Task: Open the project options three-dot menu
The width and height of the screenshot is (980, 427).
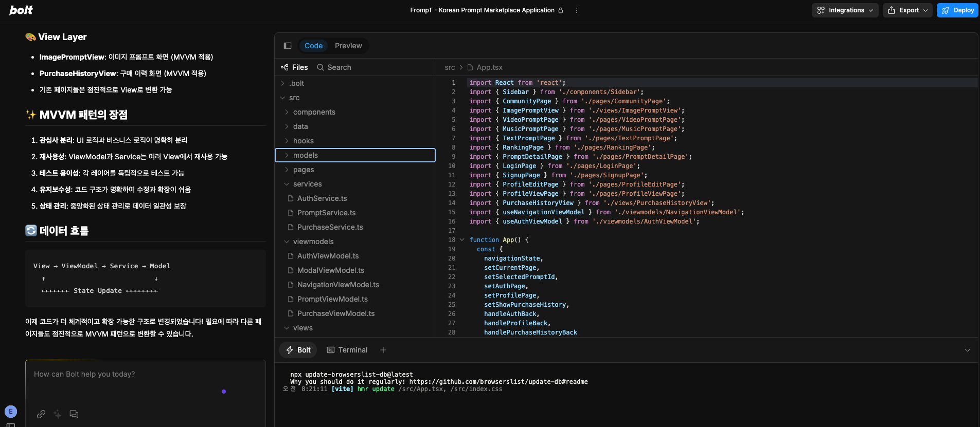Action: pyautogui.click(x=576, y=10)
